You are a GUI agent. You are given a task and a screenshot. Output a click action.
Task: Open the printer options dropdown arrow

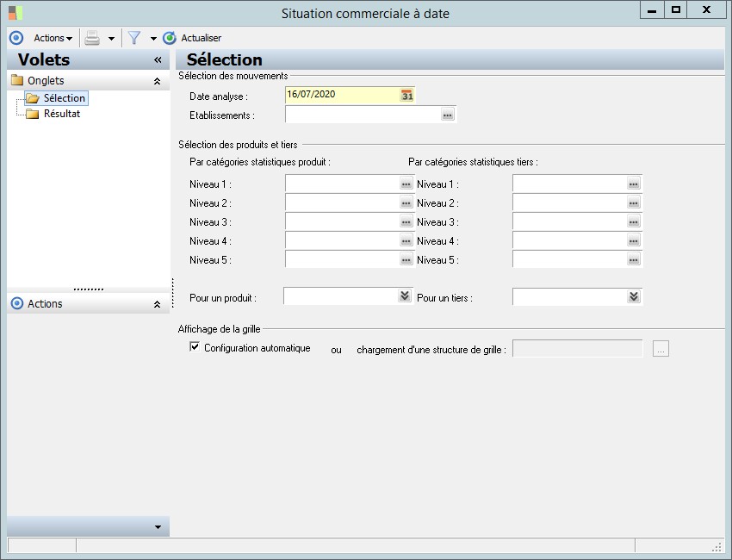[111, 39]
